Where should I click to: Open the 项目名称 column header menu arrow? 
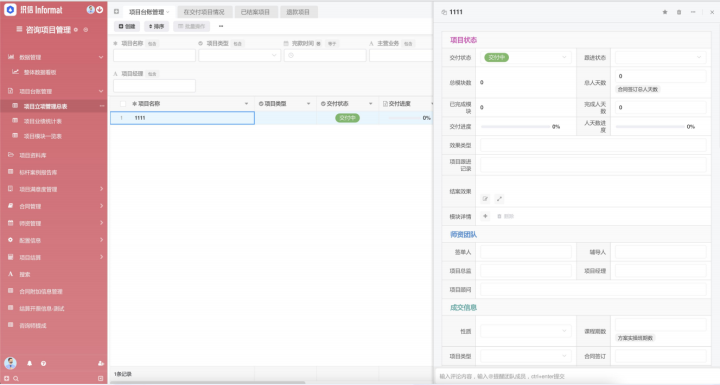(x=246, y=104)
